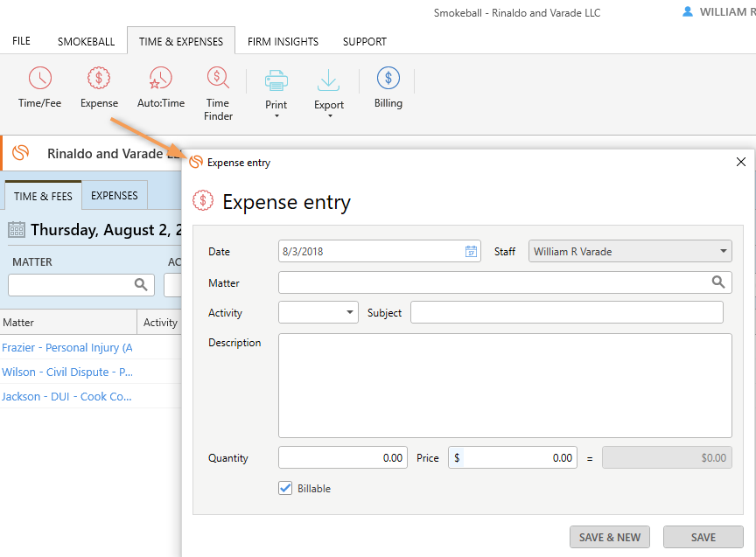Expand the Print dropdown arrow
756x557 pixels.
[x=276, y=116]
